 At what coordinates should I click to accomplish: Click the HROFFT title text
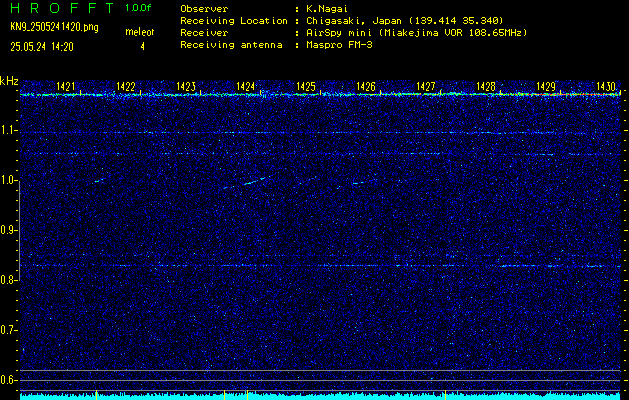(63, 8)
